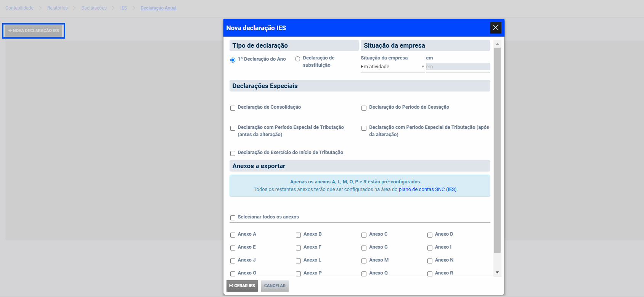Tick Período Especial de Tributação após da alteração

click(x=364, y=128)
